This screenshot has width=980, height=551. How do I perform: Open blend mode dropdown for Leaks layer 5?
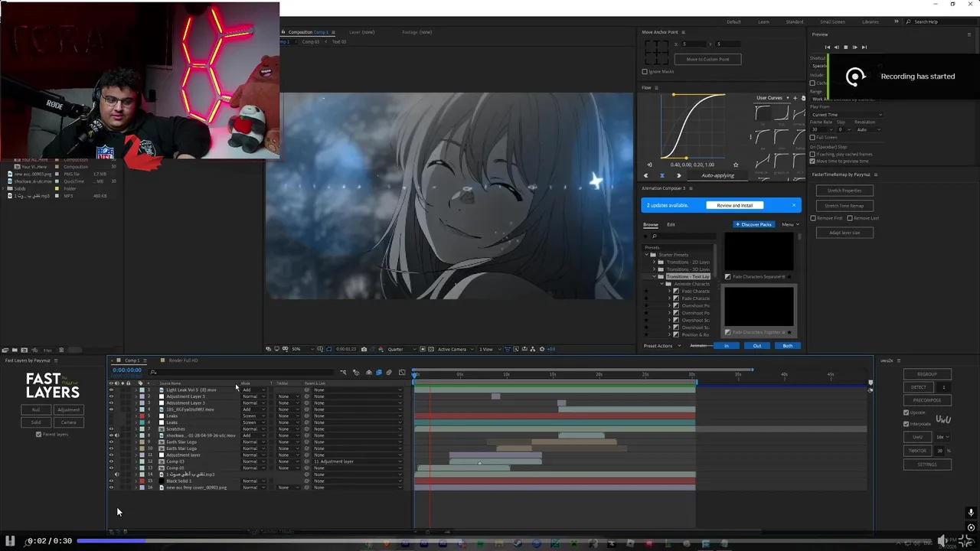tap(253, 416)
